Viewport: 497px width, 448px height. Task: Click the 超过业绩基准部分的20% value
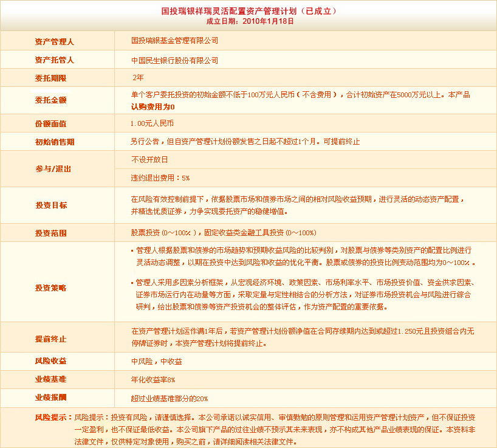click(170, 399)
